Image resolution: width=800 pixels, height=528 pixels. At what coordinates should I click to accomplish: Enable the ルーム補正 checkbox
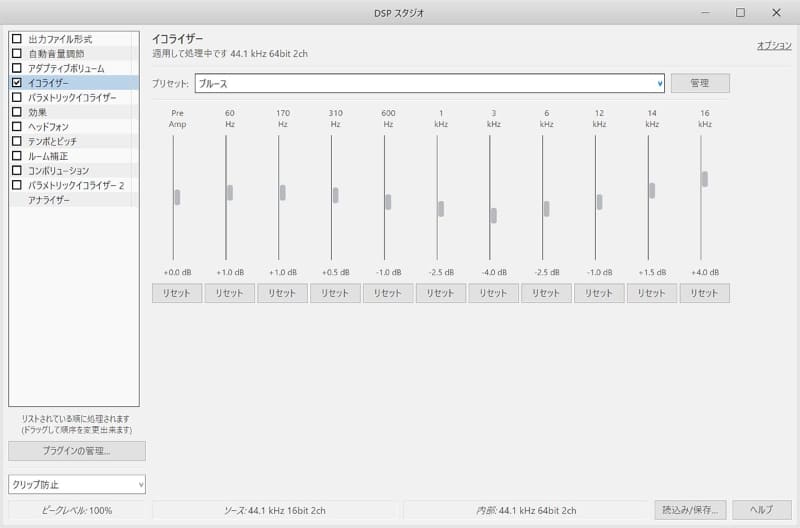pos(17,156)
